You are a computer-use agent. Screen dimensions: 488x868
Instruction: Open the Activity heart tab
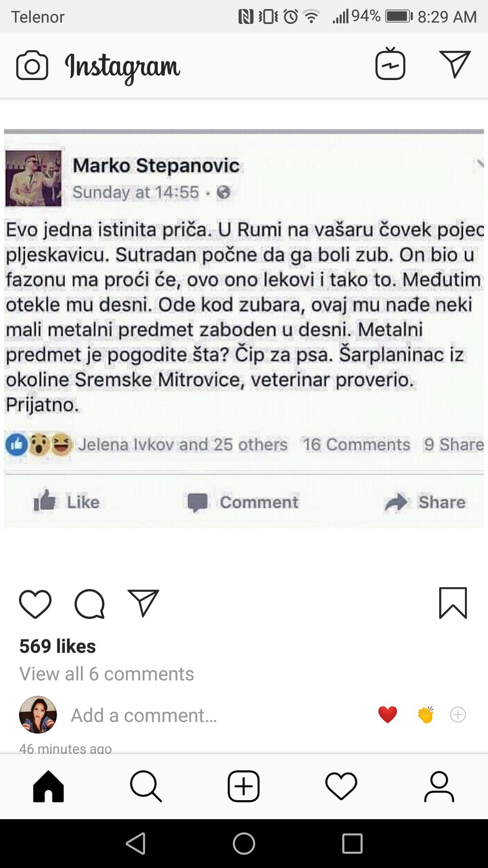tap(341, 786)
